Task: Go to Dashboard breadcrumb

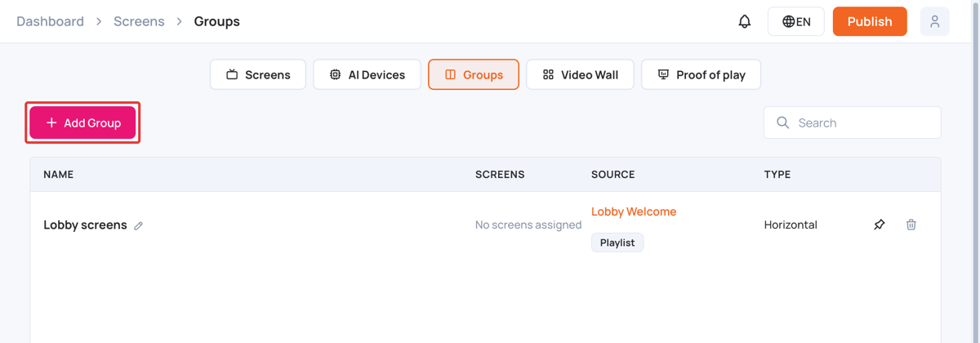Action: tap(50, 21)
